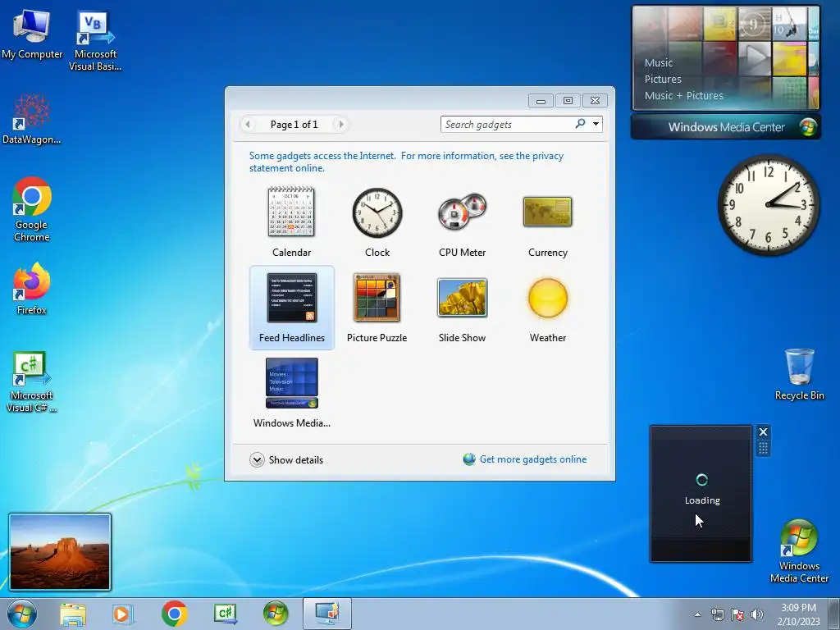The image size is (840, 630).
Task: Select the Calendar gadget
Action: pos(291,222)
